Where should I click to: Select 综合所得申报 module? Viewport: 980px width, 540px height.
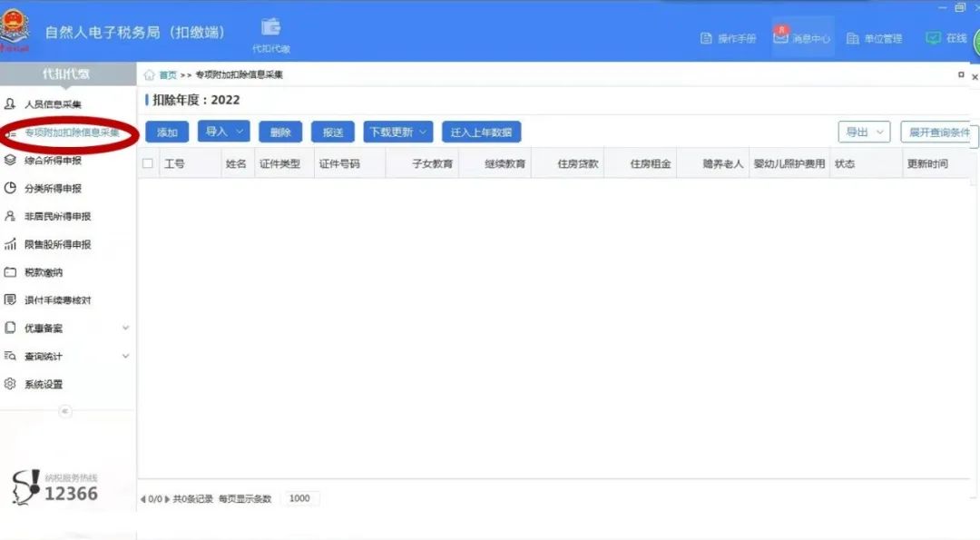click(54, 161)
